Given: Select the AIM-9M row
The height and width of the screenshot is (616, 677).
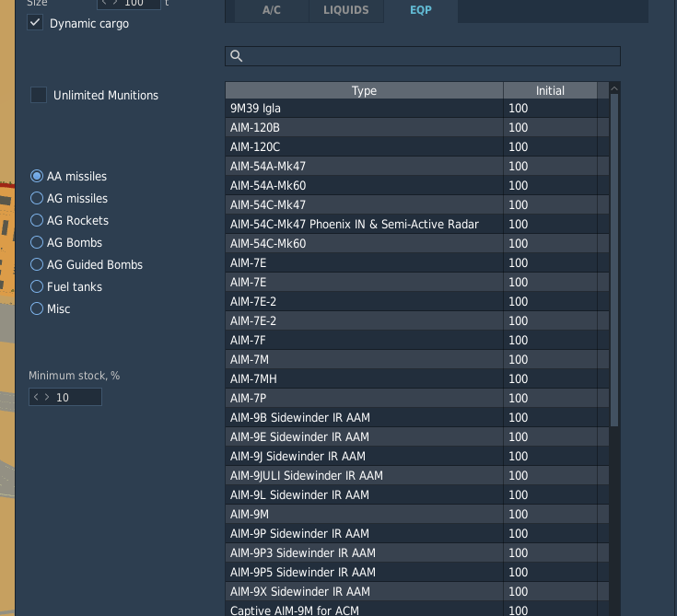Looking at the screenshot, I should coord(417,514).
